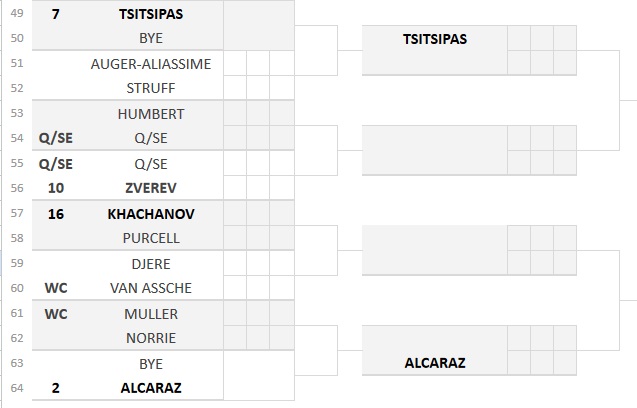Select the PURCELL cell in row 58
Screen dimensions: 637x408
click(151, 238)
